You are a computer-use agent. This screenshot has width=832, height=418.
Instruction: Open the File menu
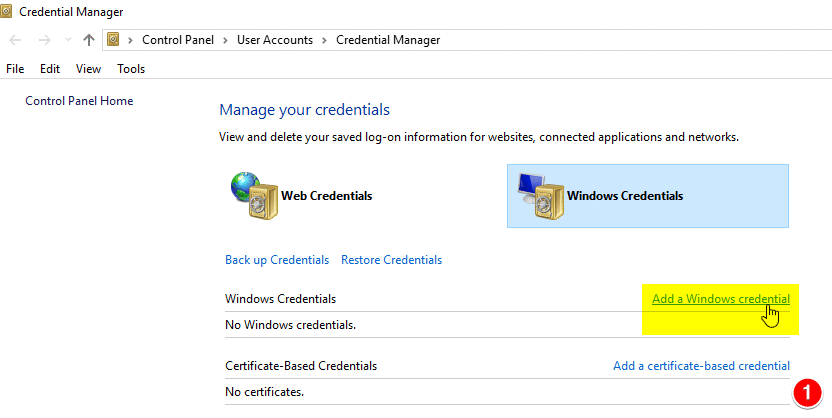15,68
